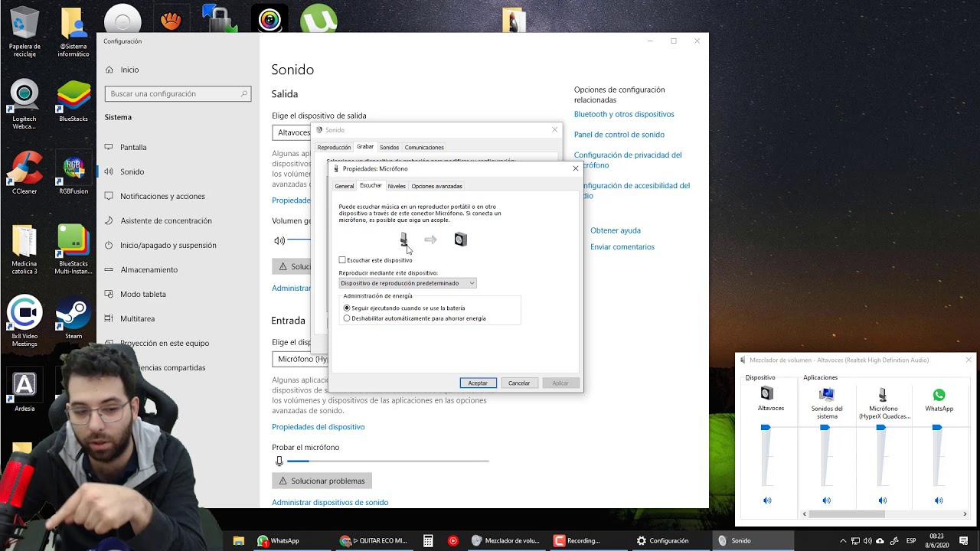
Task: Click mixer scrollbar left arrow
Action: pos(804,514)
